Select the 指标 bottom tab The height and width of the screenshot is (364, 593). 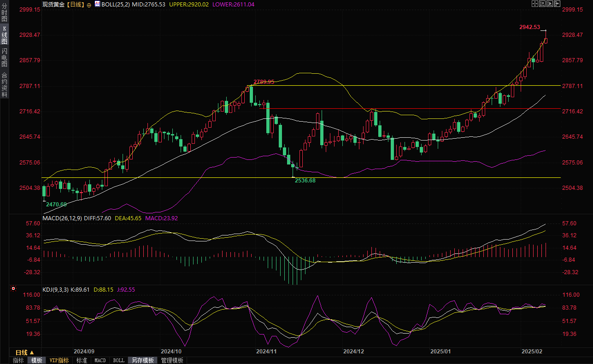point(18,360)
